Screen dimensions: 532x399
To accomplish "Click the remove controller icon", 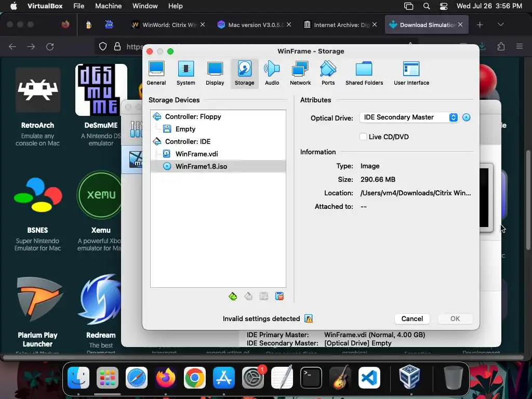I will click(x=248, y=297).
